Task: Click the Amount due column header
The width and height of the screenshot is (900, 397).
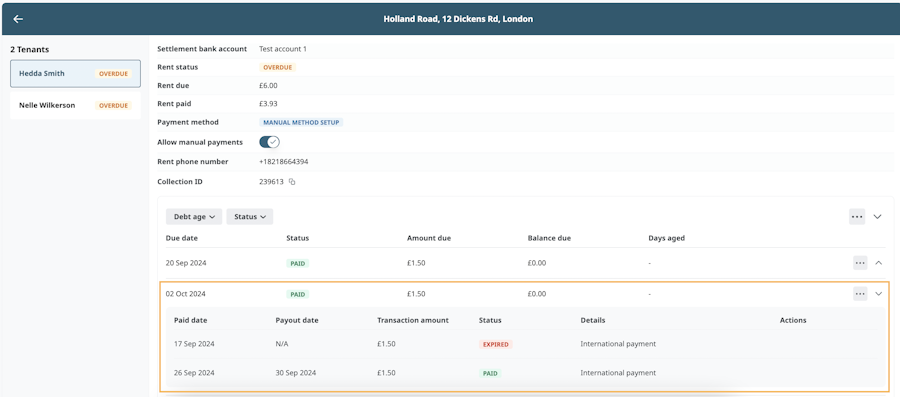Action: [429, 238]
